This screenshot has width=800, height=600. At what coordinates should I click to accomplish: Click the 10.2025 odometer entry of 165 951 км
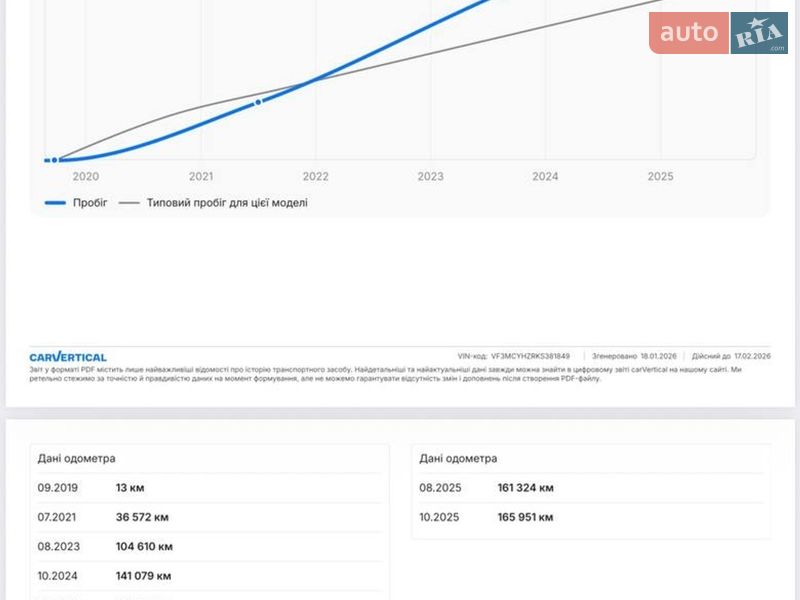coord(525,517)
